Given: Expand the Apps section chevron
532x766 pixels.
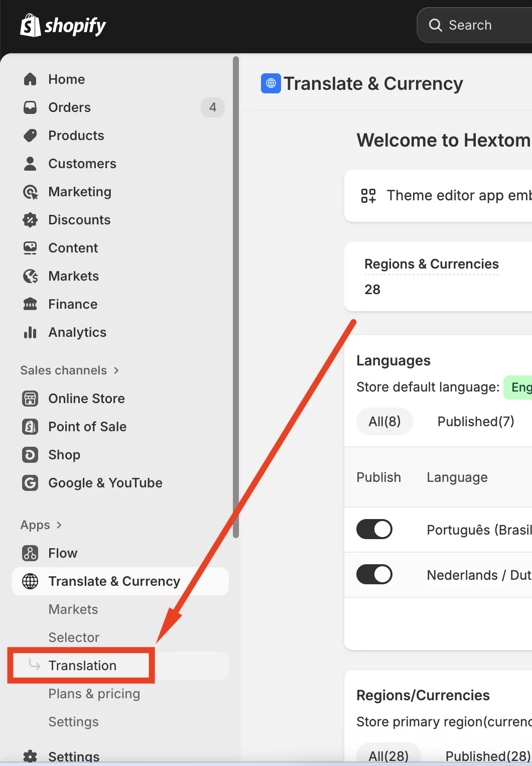Looking at the screenshot, I should 59,525.
